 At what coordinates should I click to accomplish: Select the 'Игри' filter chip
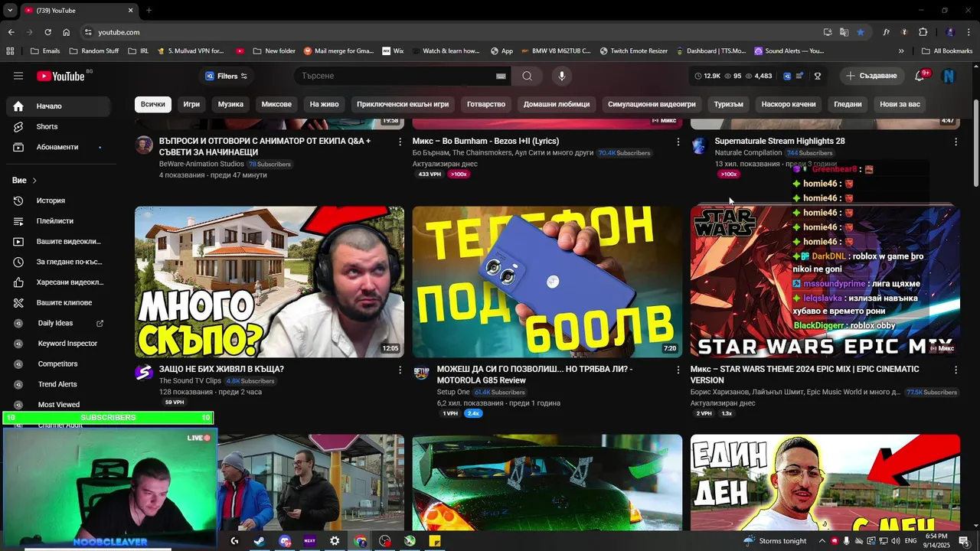click(191, 104)
